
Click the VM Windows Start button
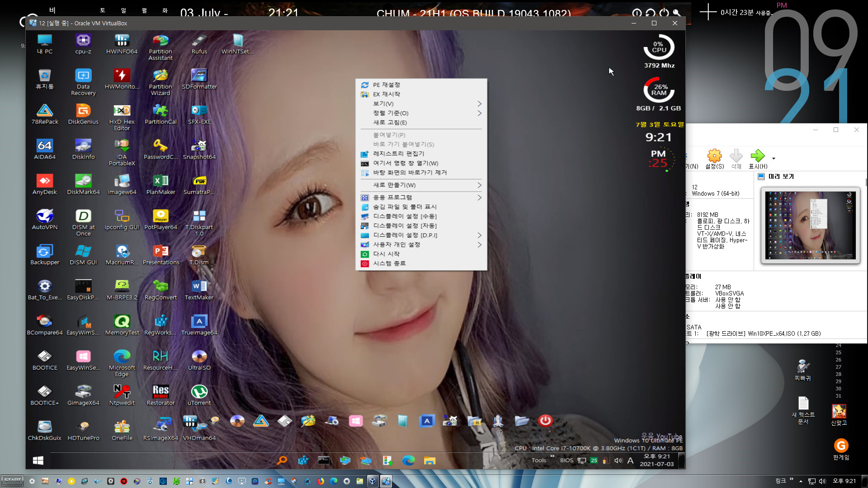pyautogui.click(x=38, y=460)
